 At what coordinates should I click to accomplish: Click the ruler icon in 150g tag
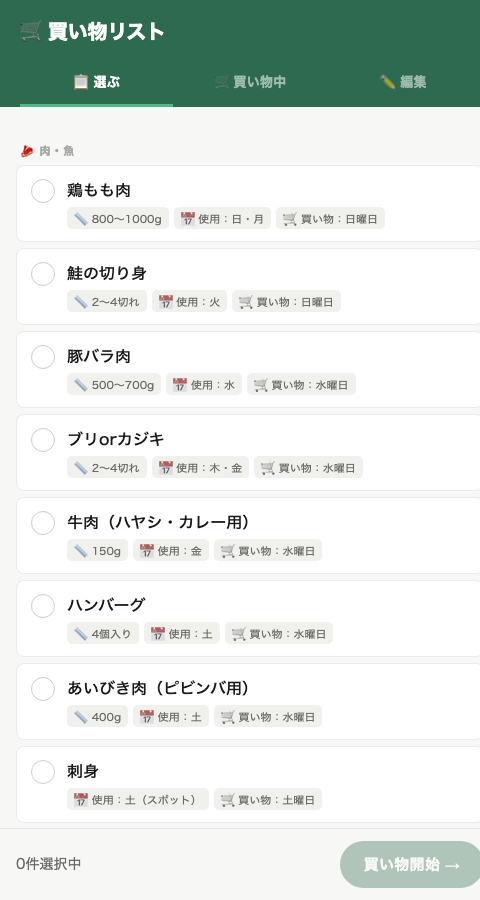(81, 550)
